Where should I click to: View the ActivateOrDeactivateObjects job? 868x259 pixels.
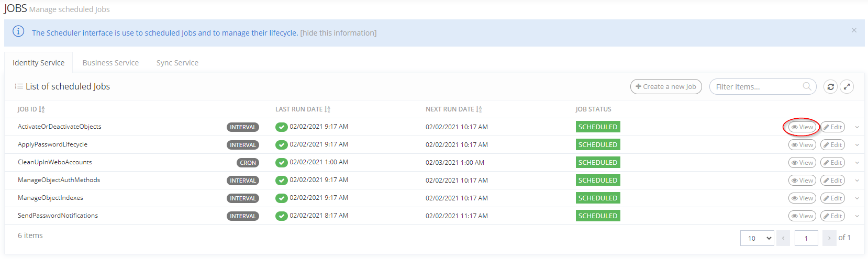(x=802, y=127)
